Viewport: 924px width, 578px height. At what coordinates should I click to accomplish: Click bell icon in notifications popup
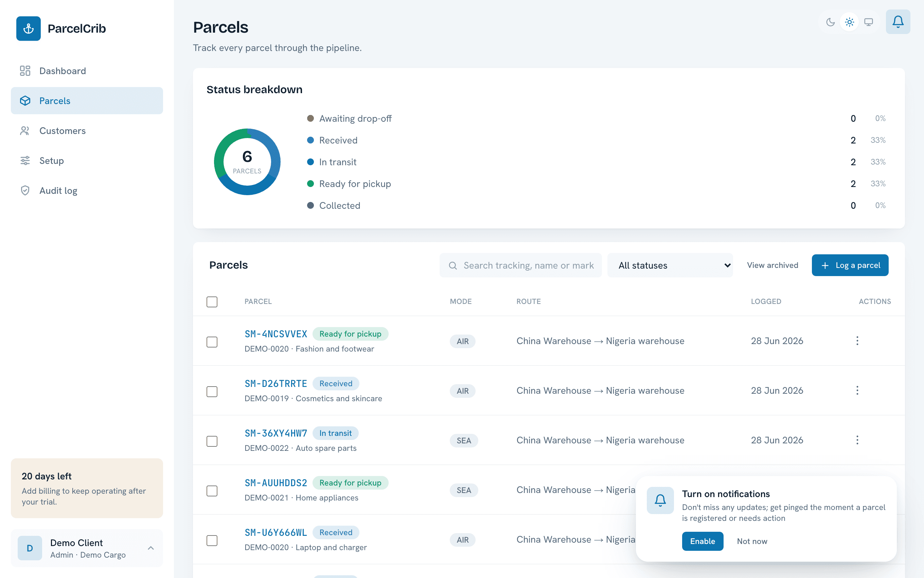660,500
